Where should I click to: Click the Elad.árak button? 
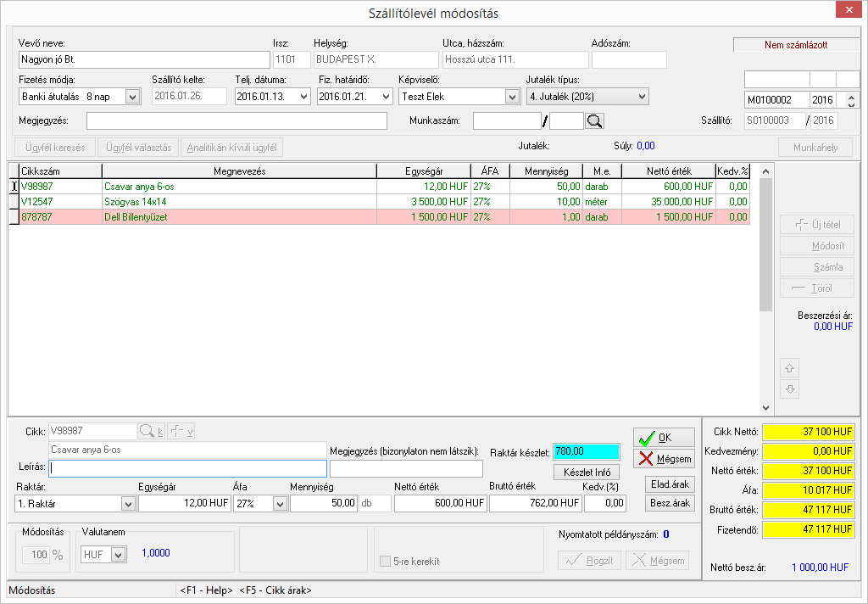click(x=670, y=484)
